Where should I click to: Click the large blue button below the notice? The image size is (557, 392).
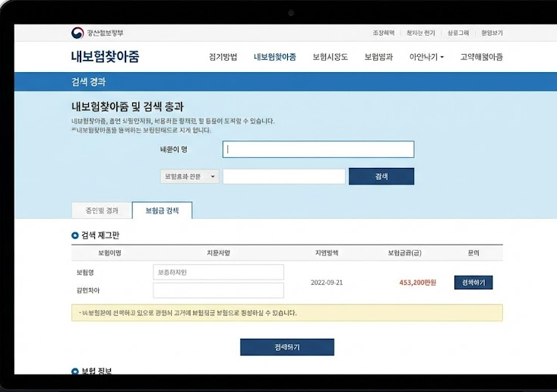287,347
